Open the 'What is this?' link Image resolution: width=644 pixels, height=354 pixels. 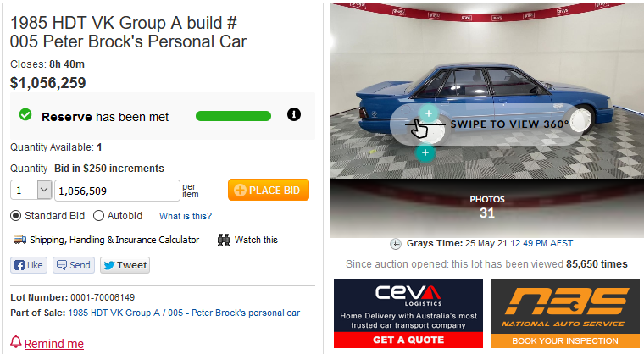tap(186, 216)
